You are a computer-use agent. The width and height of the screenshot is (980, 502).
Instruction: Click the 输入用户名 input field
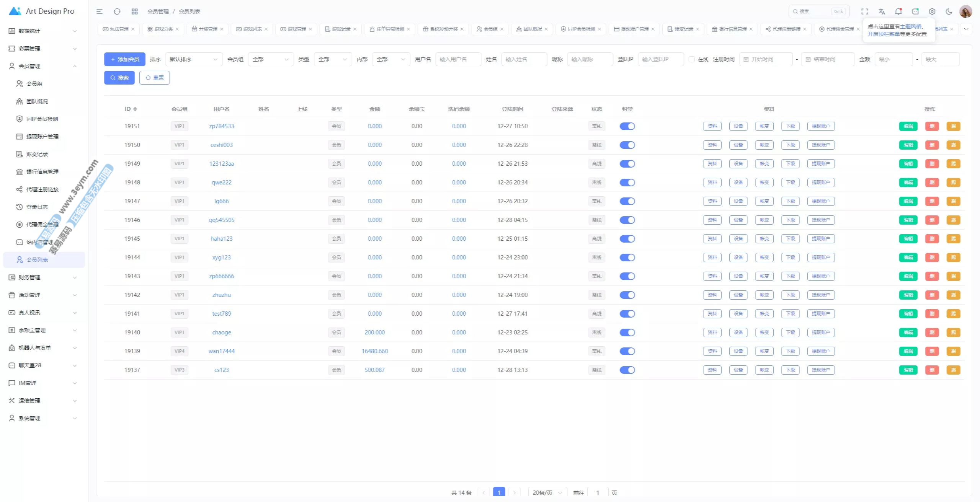click(x=458, y=59)
